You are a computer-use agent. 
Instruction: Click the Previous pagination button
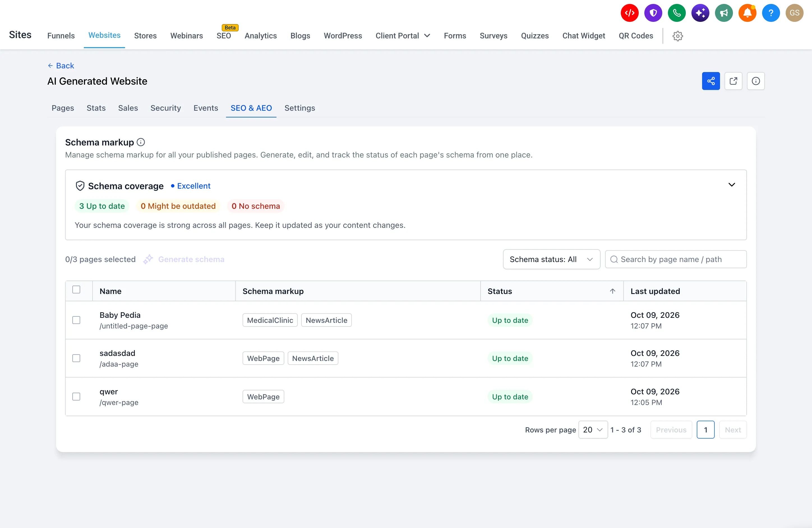671,430
